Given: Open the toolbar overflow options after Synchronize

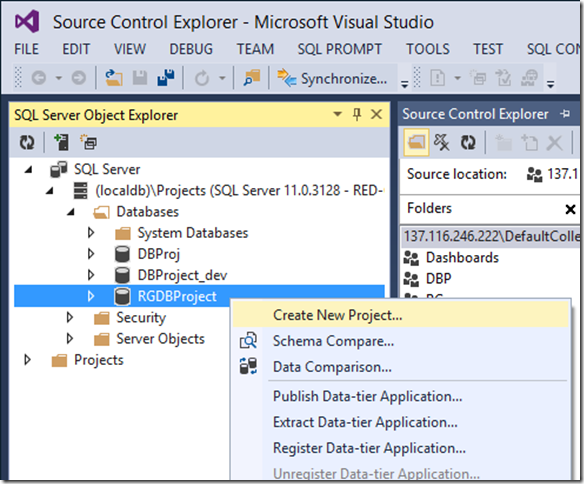Looking at the screenshot, I should click(x=404, y=84).
